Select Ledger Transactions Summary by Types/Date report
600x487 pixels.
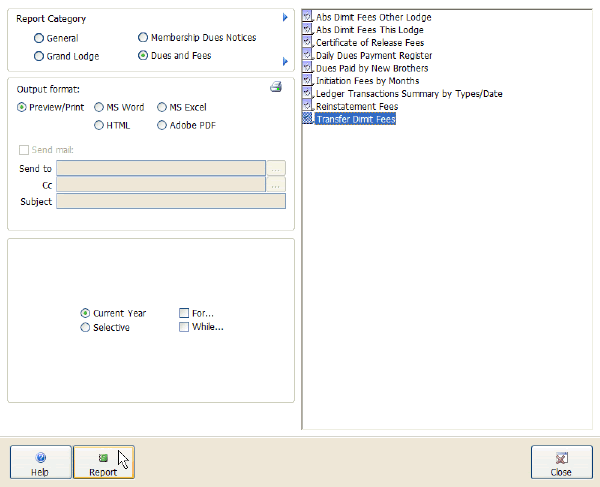click(408, 94)
